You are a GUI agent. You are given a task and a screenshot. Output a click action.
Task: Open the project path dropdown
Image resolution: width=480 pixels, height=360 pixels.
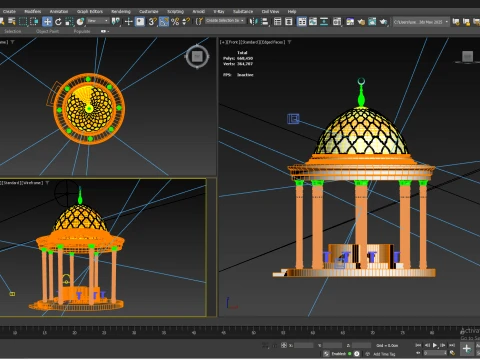point(421,22)
